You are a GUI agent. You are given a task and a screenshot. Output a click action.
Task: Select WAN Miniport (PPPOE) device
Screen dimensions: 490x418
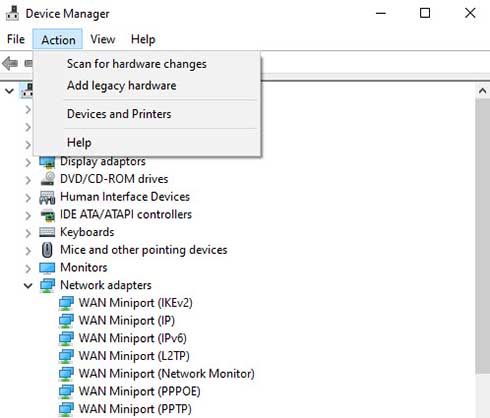pyautogui.click(x=139, y=391)
